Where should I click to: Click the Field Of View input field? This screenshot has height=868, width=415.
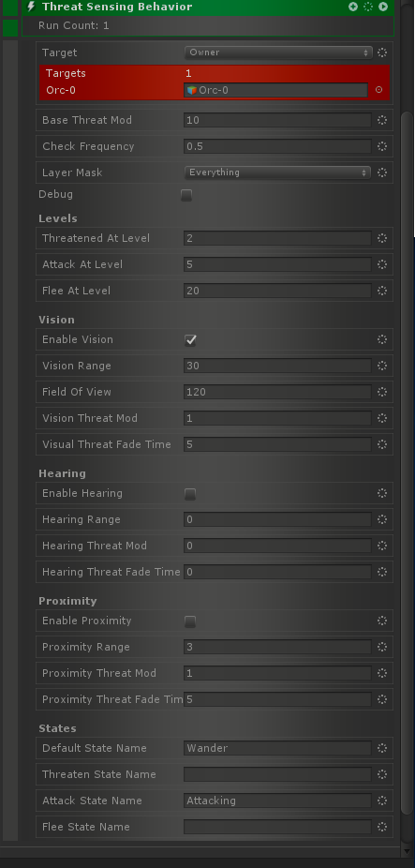(x=278, y=392)
